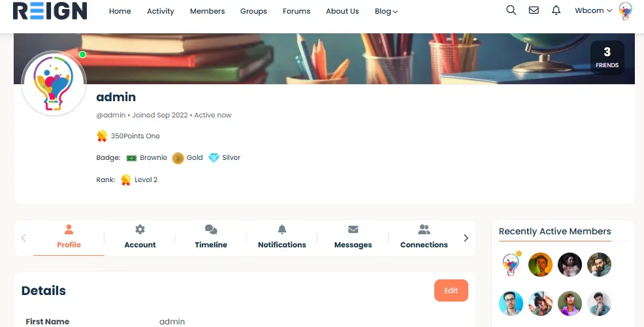Open the notifications bell in header
The image size is (644, 327).
556,10
